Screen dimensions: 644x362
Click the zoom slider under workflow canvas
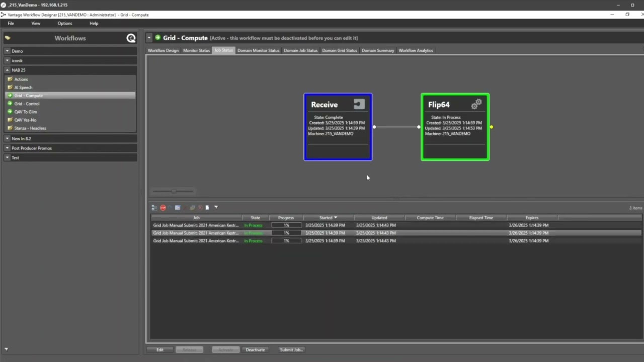pyautogui.click(x=173, y=191)
